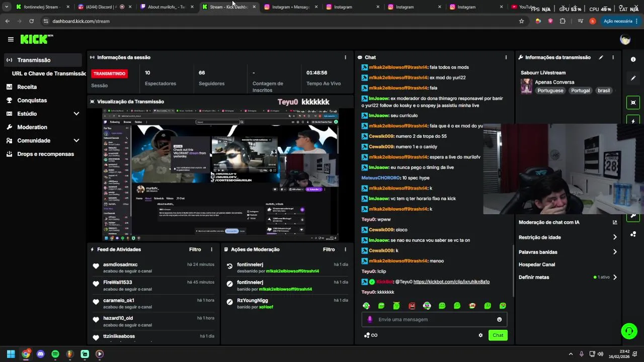Viewport: 644px width, 362px height.
Task: Click the brasil tag
Action: pos(604,90)
